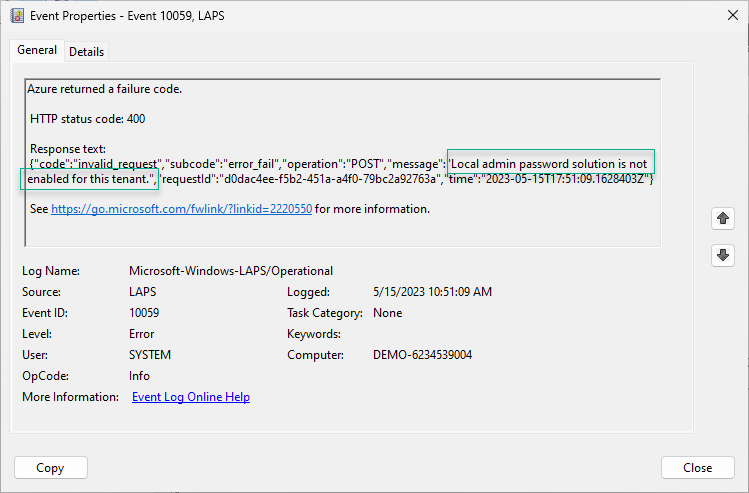
Task: Click the Level value Error
Action: (143, 334)
